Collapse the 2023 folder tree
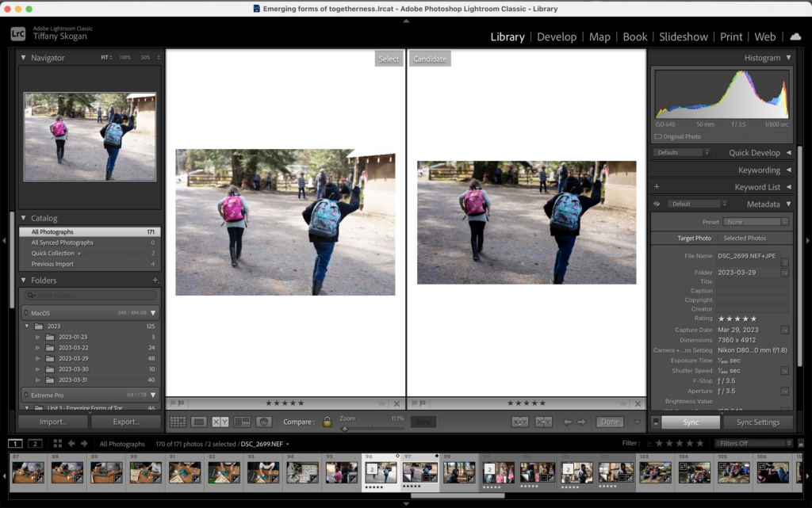This screenshot has width=812, height=508. 27,326
